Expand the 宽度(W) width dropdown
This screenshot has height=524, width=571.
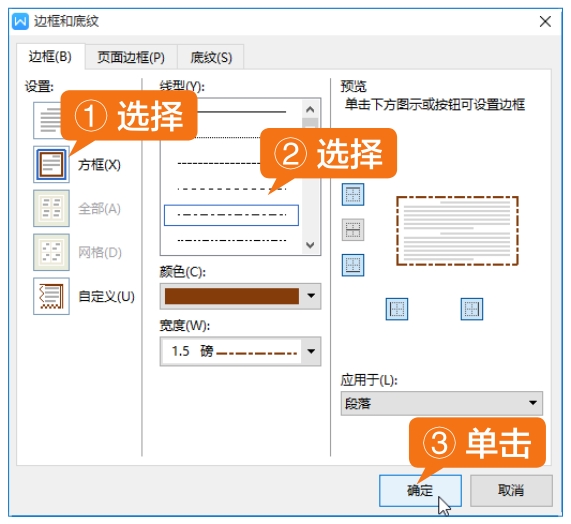pyautogui.click(x=311, y=351)
